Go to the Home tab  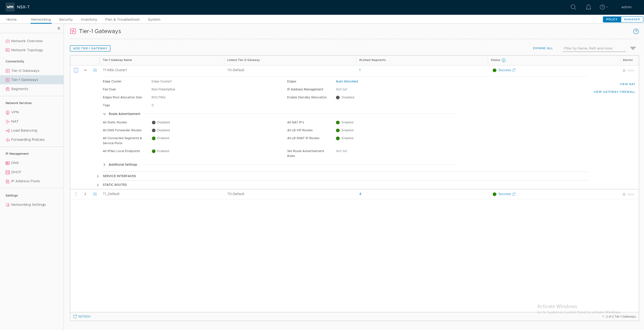click(12, 19)
